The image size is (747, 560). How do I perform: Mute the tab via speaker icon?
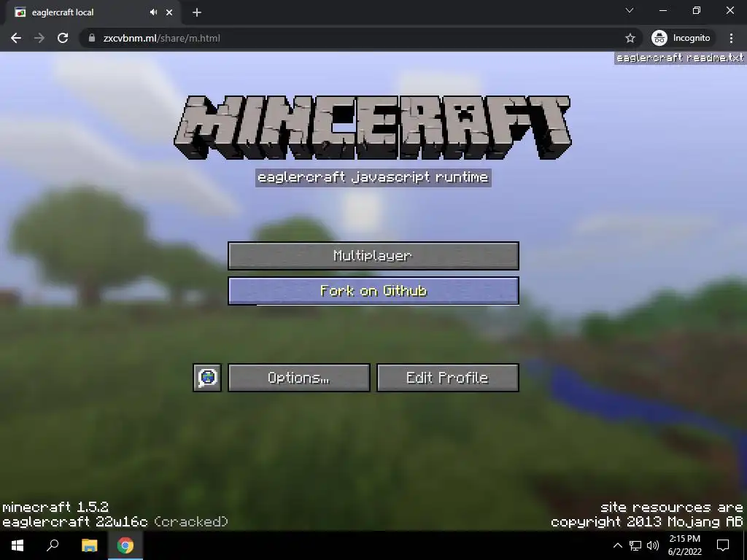[153, 12]
